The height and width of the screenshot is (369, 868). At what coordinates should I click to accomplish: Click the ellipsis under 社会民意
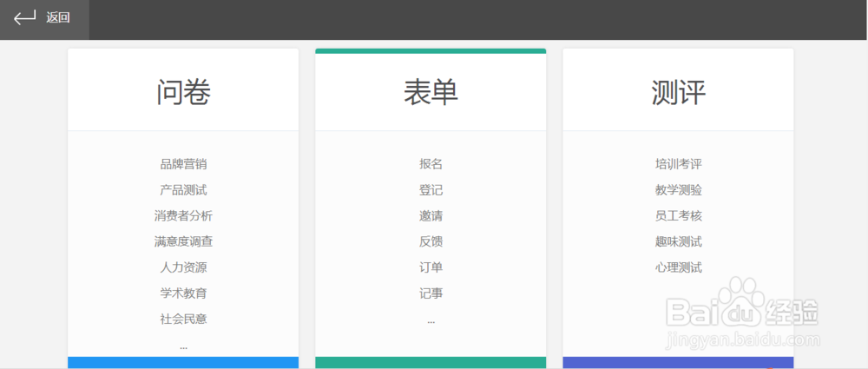[183, 348]
